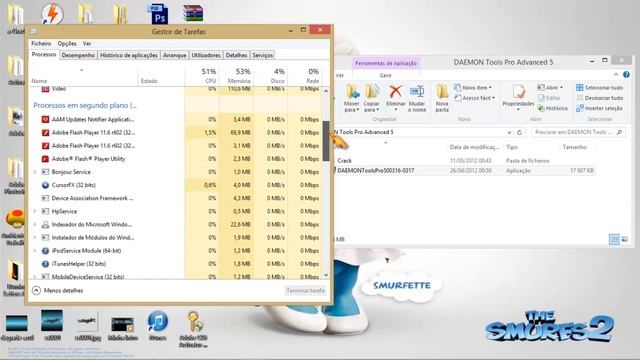Screen dimensions: 640x360
Task: Click the process list scroll-down arrow
Action: pos(326,275)
